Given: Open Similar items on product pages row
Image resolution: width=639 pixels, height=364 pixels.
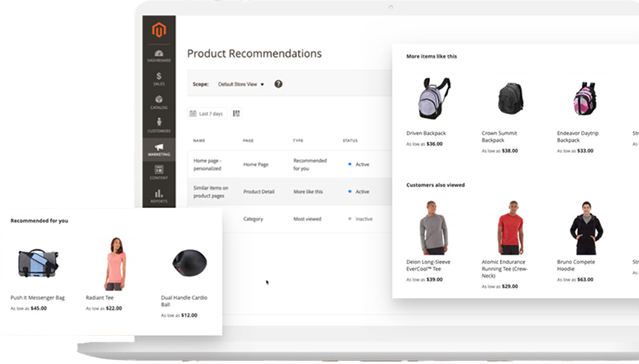Looking at the screenshot, I should click(x=211, y=191).
